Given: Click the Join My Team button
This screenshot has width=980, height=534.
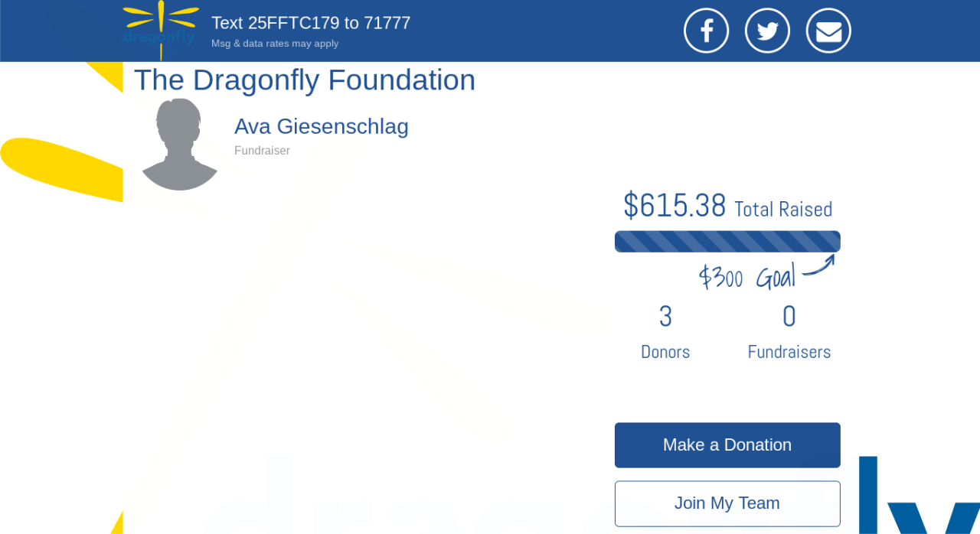Looking at the screenshot, I should [727, 503].
